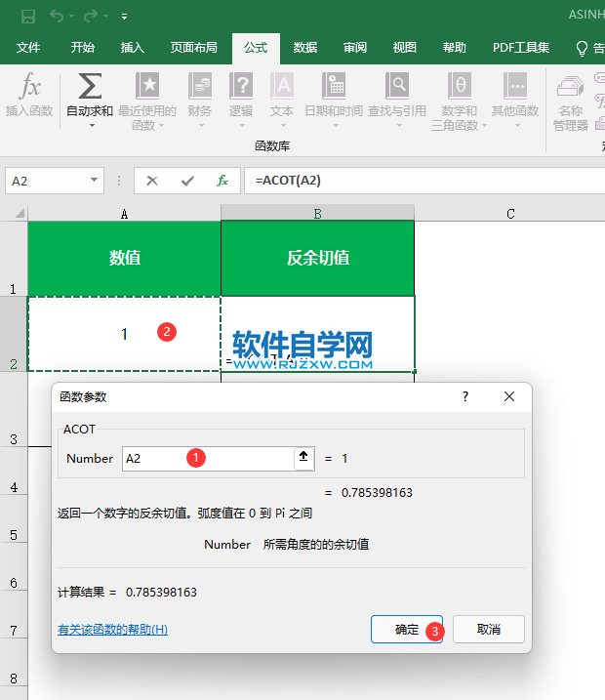Open the 文件 menu tab

pos(28,47)
